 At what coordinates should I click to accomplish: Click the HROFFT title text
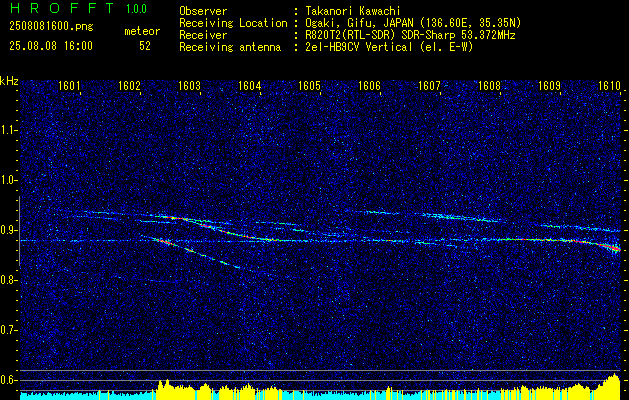coord(61,8)
